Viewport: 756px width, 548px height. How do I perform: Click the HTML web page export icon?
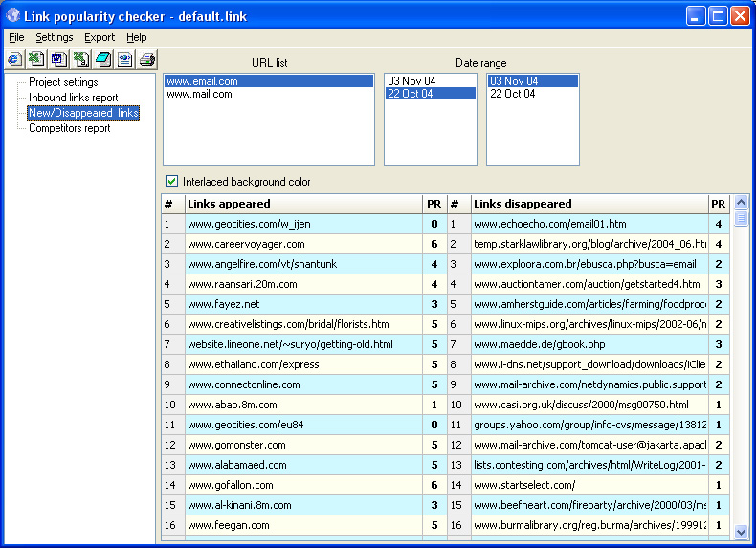(124, 59)
